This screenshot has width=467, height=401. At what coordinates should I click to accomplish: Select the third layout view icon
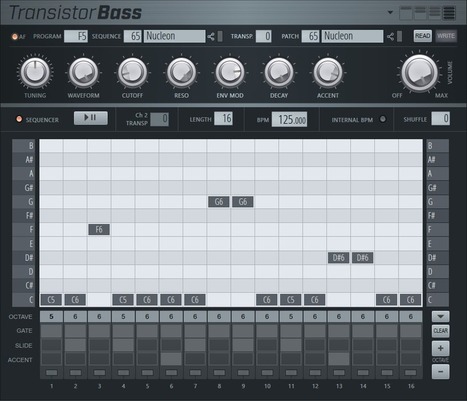434,13
